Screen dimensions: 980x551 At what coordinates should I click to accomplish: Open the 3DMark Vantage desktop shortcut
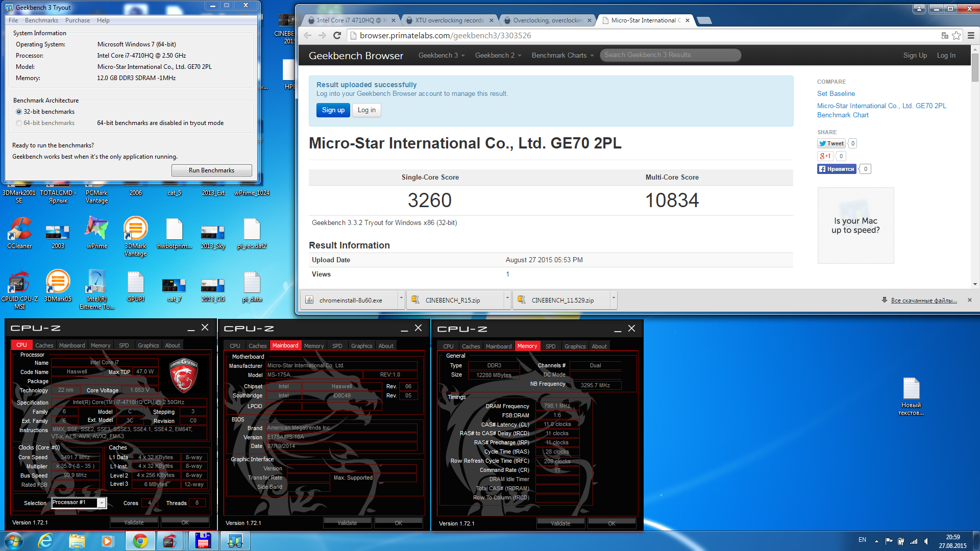[136, 236]
